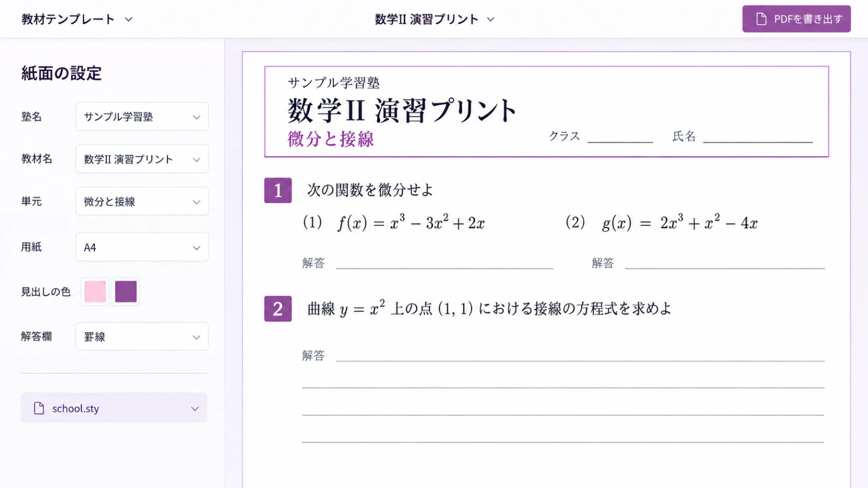Open the 用紙 dropdown showing A4
The width and height of the screenshot is (868, 488).
click(x=142, y=248)
